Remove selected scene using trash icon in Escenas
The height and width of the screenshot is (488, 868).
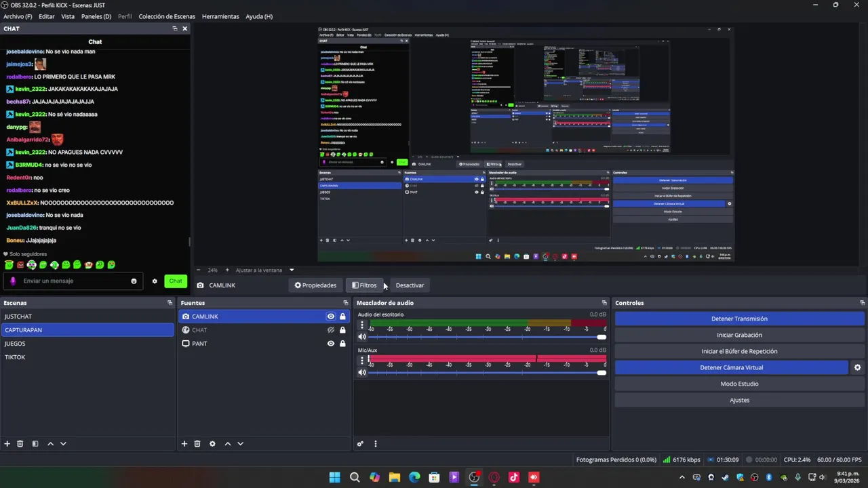(x=20, y=444)
